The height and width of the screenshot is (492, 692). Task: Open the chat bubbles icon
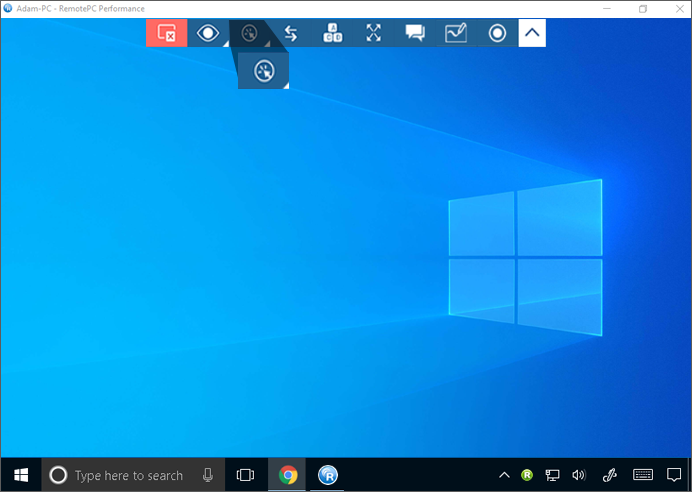coord(415,33)
